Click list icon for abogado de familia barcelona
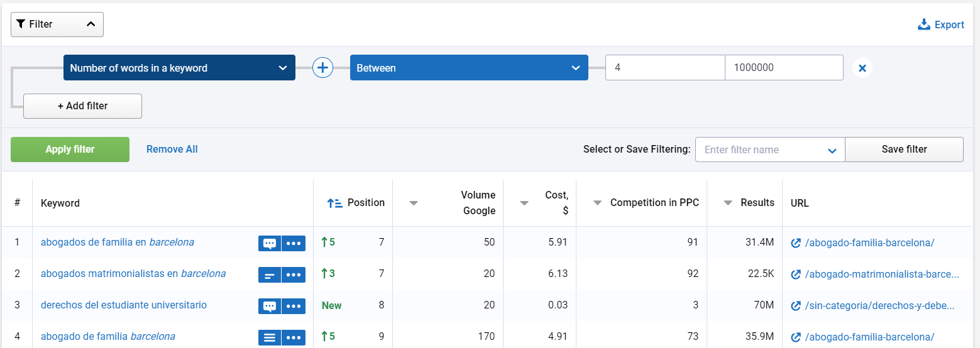980x348 pixels. click(x=269, y=337)
